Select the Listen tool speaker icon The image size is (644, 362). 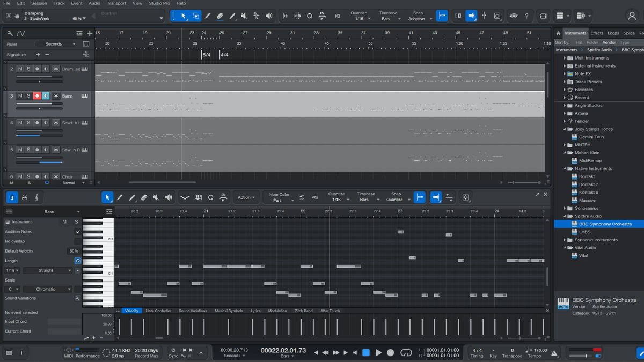169,197
